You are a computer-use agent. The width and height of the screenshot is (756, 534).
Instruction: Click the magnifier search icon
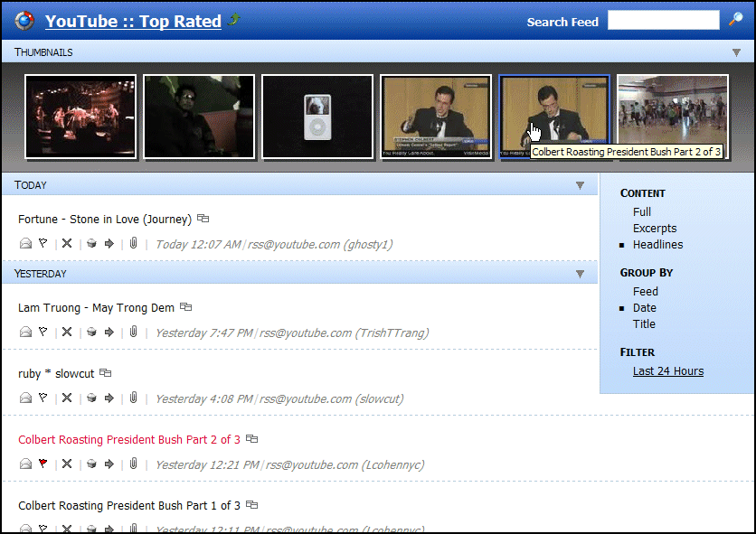pos(736,19)
